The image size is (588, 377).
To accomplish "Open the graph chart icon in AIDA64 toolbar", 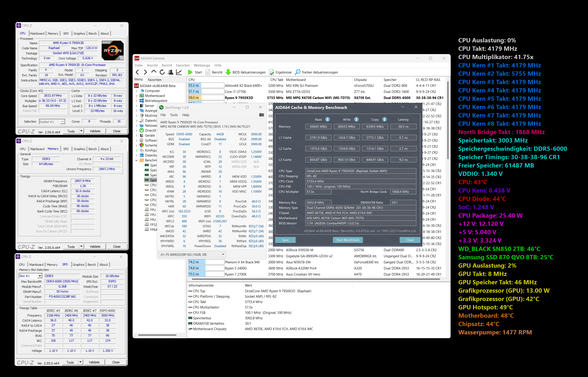I will tap(179, 72).
